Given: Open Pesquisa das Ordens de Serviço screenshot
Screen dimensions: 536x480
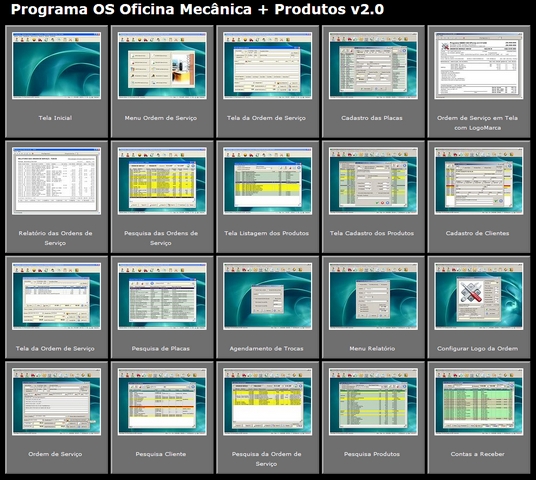Looking at the screenshot, I should pyautogui.click(x=162, y=181).
